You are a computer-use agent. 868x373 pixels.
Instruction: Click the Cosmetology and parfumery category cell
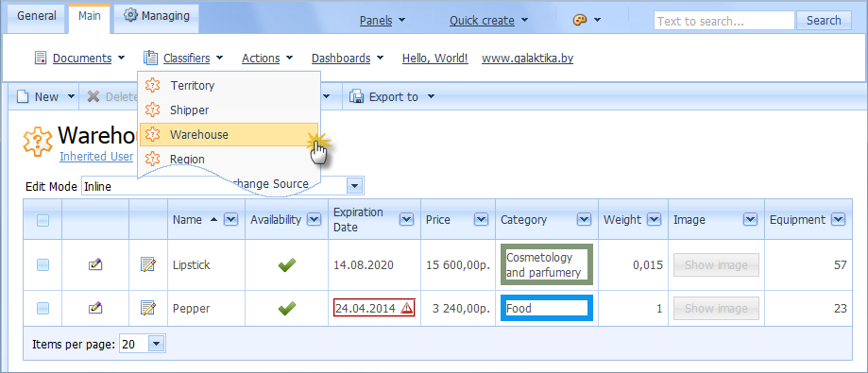(x=547, y=264)
